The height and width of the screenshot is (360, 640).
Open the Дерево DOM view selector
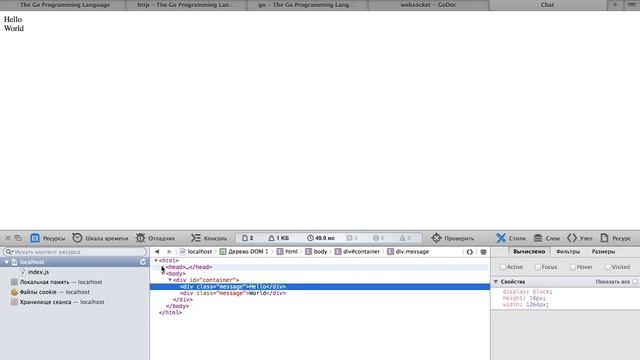(244, 252)
